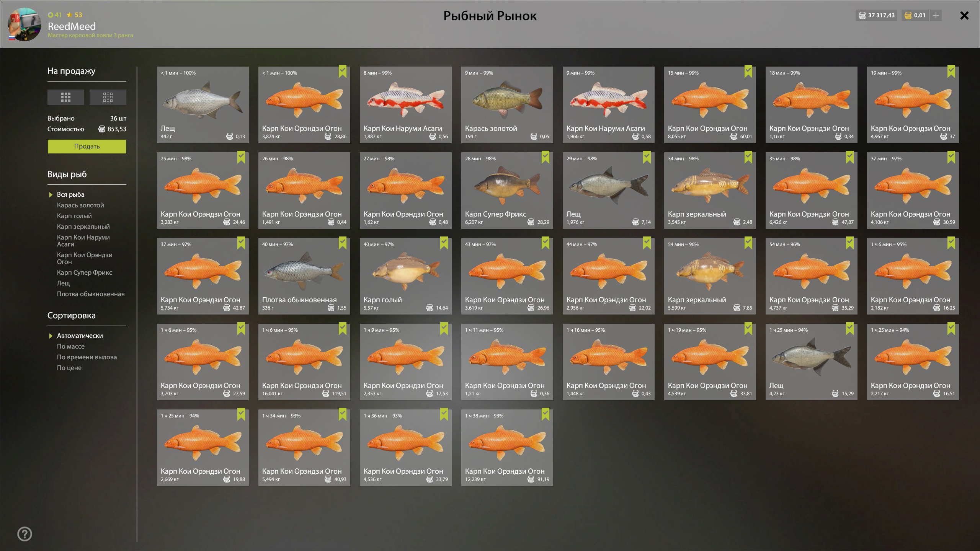Open the help question mark icon
980x551 pixels.
[x=25, y=534]
